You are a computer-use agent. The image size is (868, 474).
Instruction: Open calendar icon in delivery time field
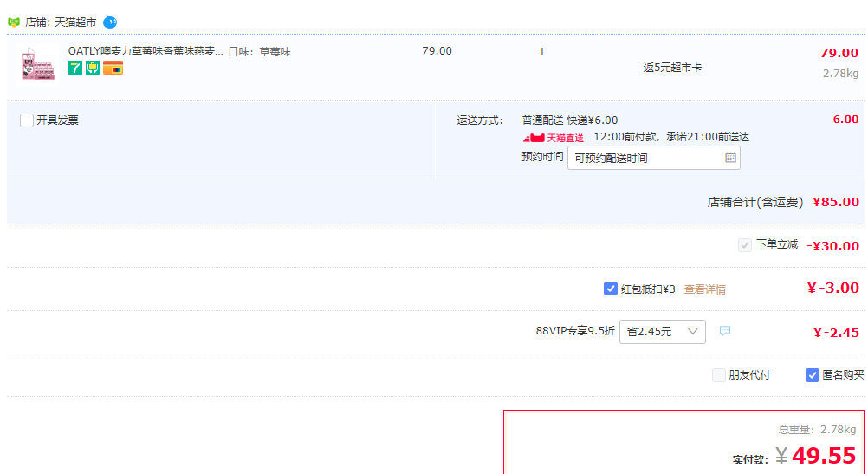pos(731,158)
